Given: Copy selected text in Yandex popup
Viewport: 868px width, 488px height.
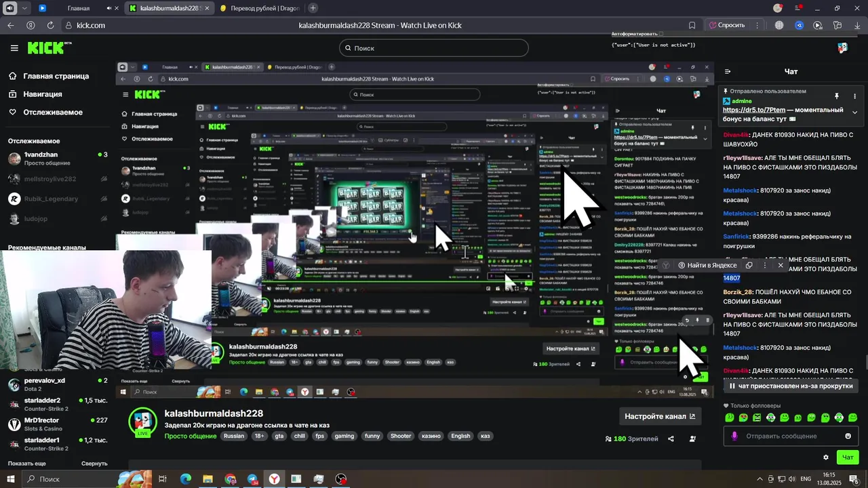Looking at the screenshot, I should pyautogui.click(x=749, y=265).
